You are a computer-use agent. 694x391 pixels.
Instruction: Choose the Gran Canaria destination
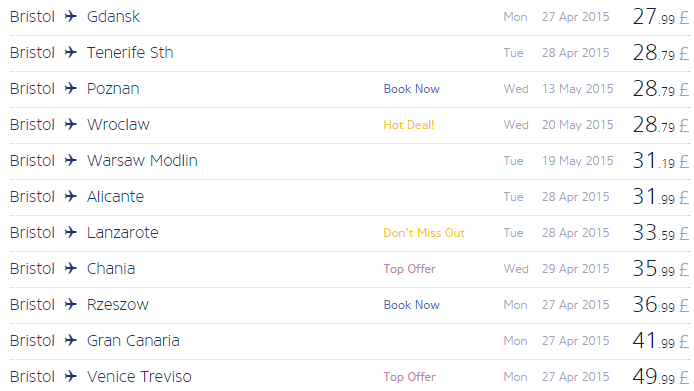133,341
